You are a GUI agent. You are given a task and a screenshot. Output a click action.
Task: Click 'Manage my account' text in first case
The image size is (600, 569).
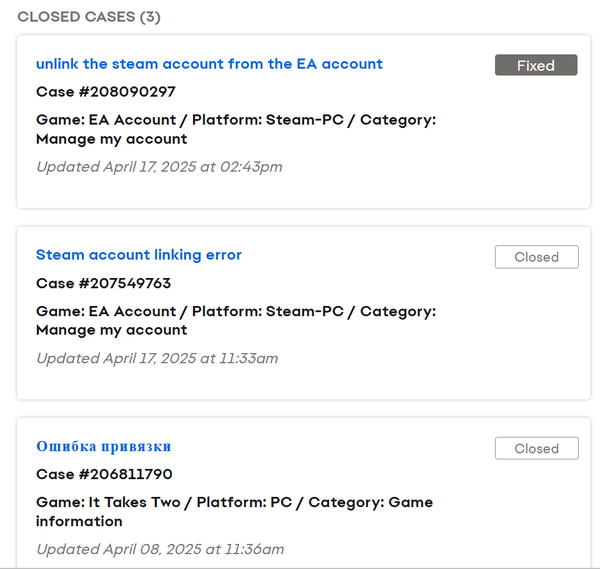[x=111, y=139]
